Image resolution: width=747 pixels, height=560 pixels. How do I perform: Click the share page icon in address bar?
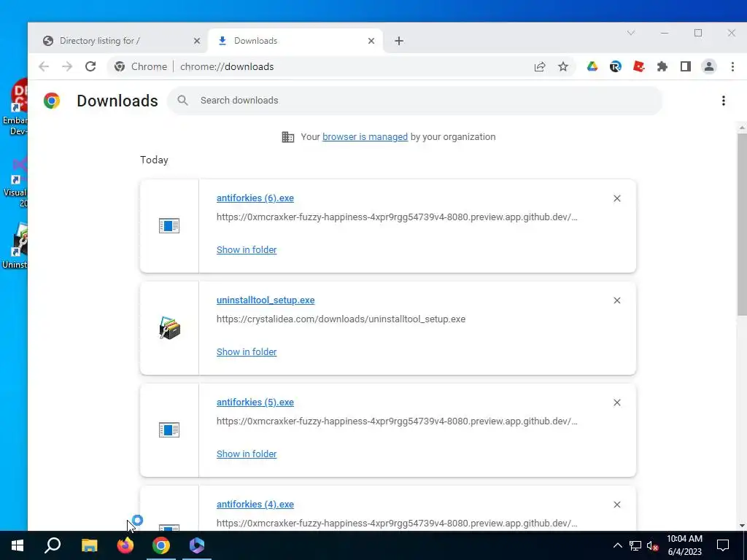pyautogui.click(x=540, y=66)
